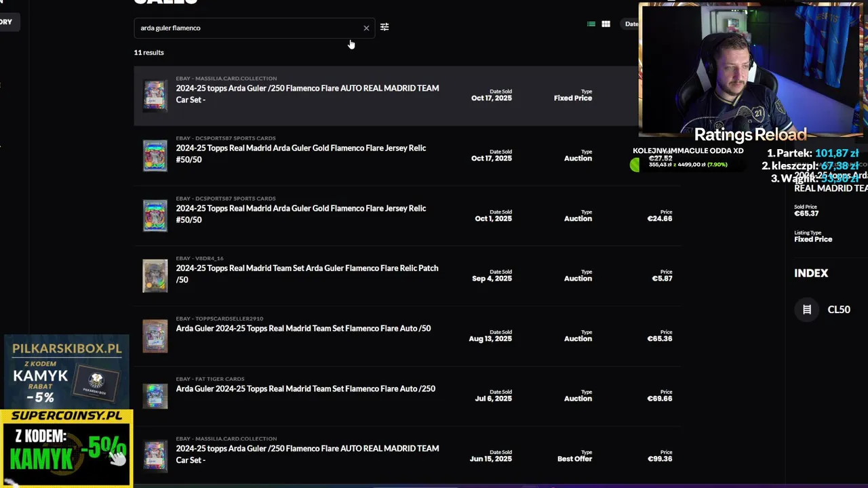
Task: Switch to list view icon
Action: click(591, 24)
